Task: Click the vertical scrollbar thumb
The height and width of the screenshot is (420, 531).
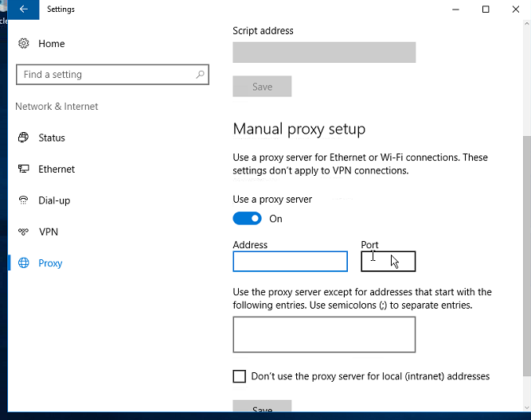Action: [x=527, y=255]
